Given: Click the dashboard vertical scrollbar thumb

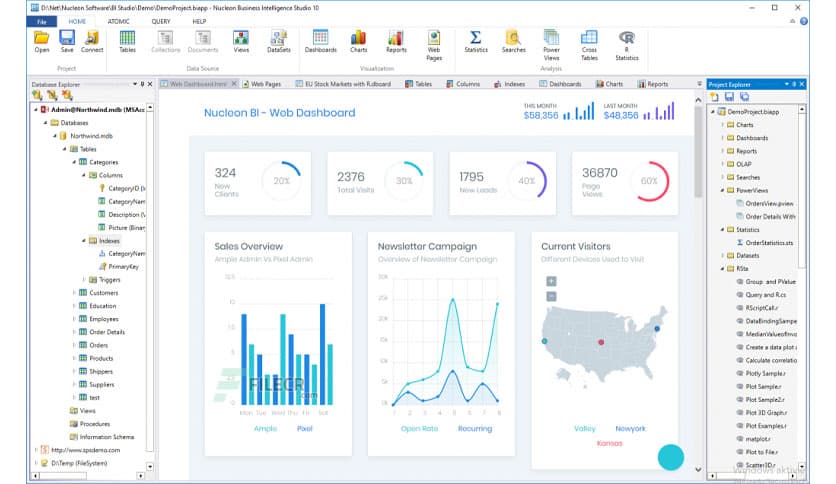Looking at the screenshot, I should click(x=698, y=152).
